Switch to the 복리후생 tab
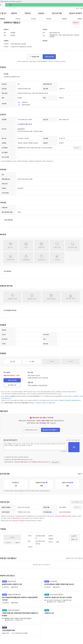Screen dimensions: 83x644 [x=49, y=19]
